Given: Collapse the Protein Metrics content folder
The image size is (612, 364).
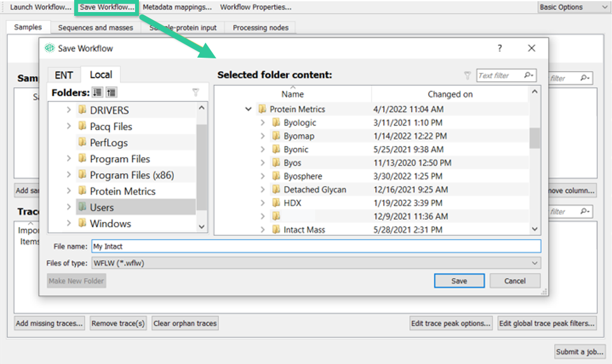Looking at the screenshot, I should tap(248, 109).
